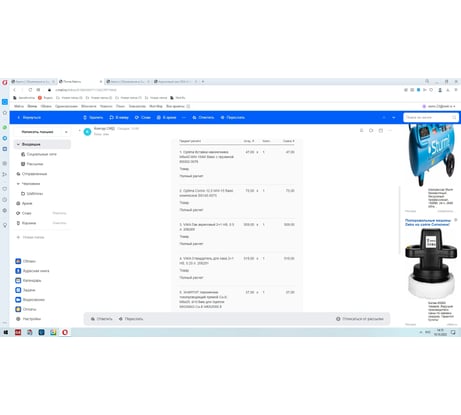Switch to the Почта Mail.ru browser tab
The height and width of the screenshot is (415, 461).
(x=80, y=81)
